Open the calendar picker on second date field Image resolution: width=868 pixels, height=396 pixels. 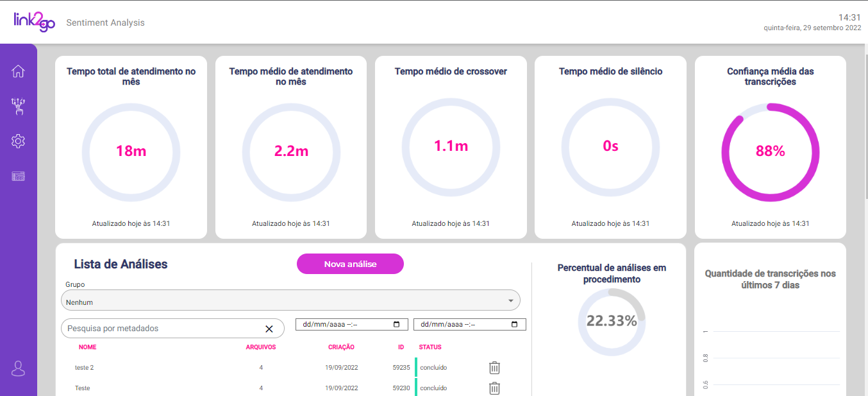pos(516,324)
